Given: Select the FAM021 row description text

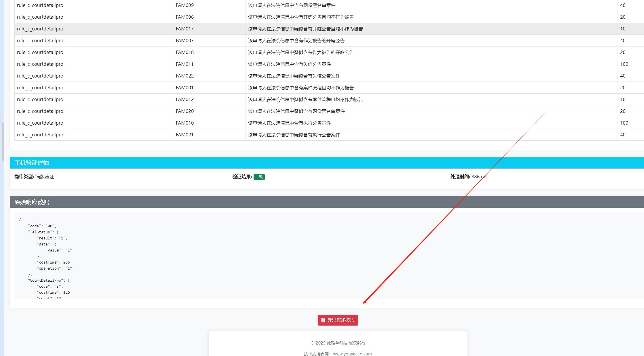Looking at the screenshot, I should click(294, 135).
